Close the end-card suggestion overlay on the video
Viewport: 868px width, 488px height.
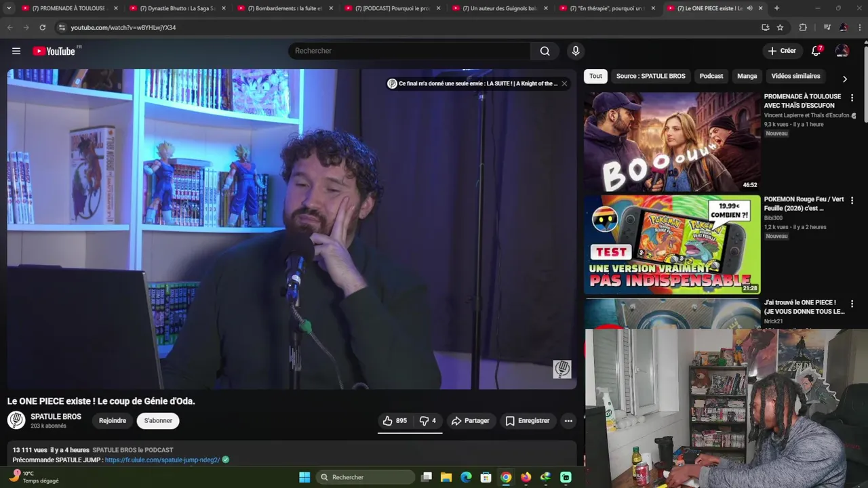[x=564, y=83]
